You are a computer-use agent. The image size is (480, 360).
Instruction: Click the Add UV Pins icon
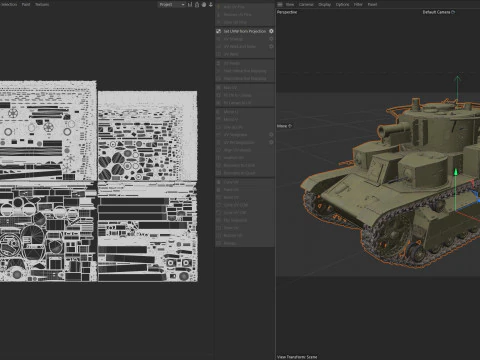(219, 7)
